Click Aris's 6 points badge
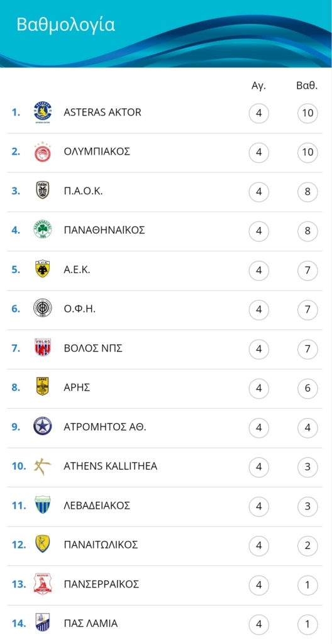The width and height of the screenshot is (332, 644). 307,388
